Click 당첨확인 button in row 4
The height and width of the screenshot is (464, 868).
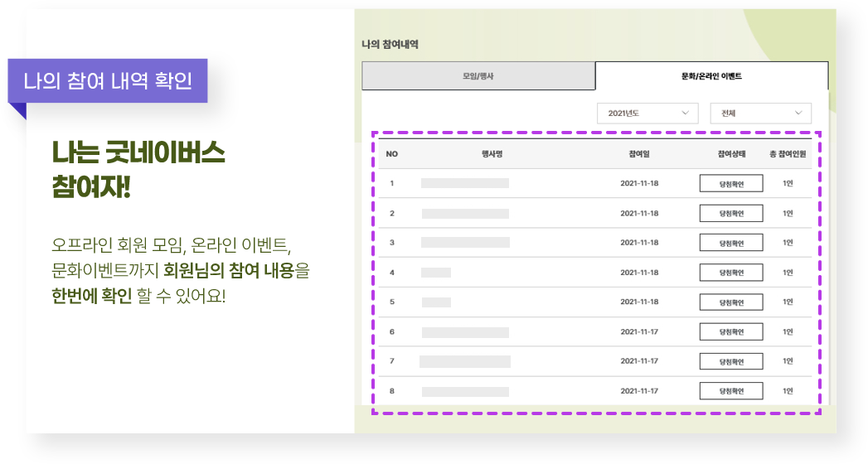click(x=731, y=273)
